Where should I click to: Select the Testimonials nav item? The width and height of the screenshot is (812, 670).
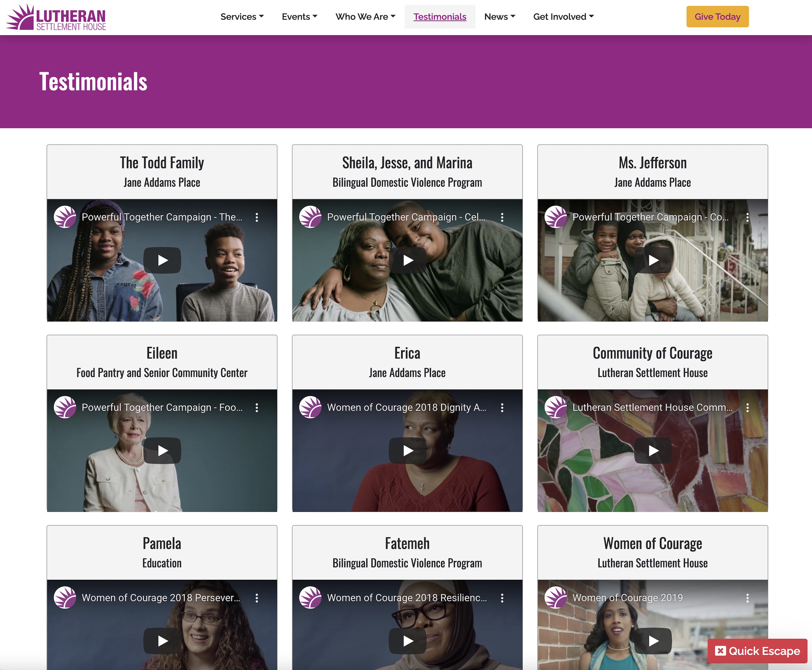[440, 17]
